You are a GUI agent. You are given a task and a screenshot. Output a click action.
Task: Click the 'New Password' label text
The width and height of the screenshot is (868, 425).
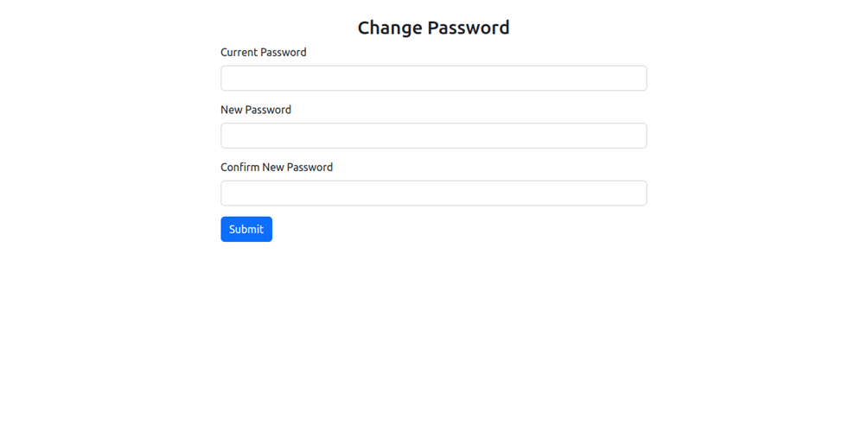256,111
